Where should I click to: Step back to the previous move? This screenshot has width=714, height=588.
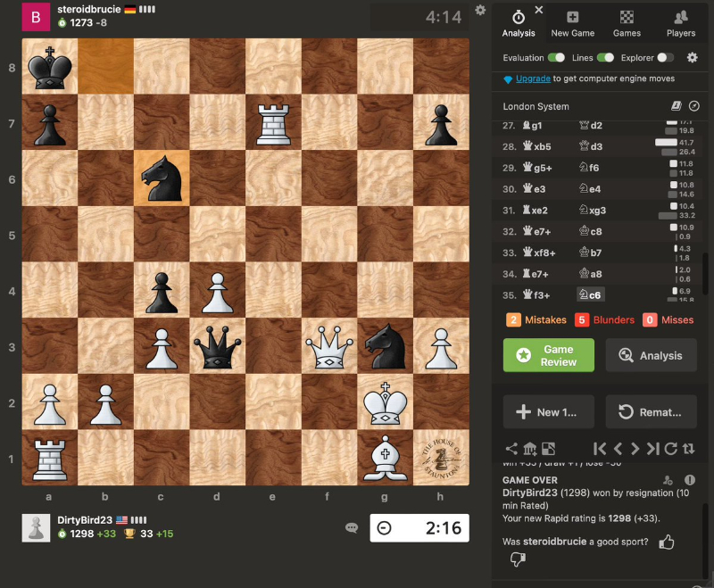(618, 449)
